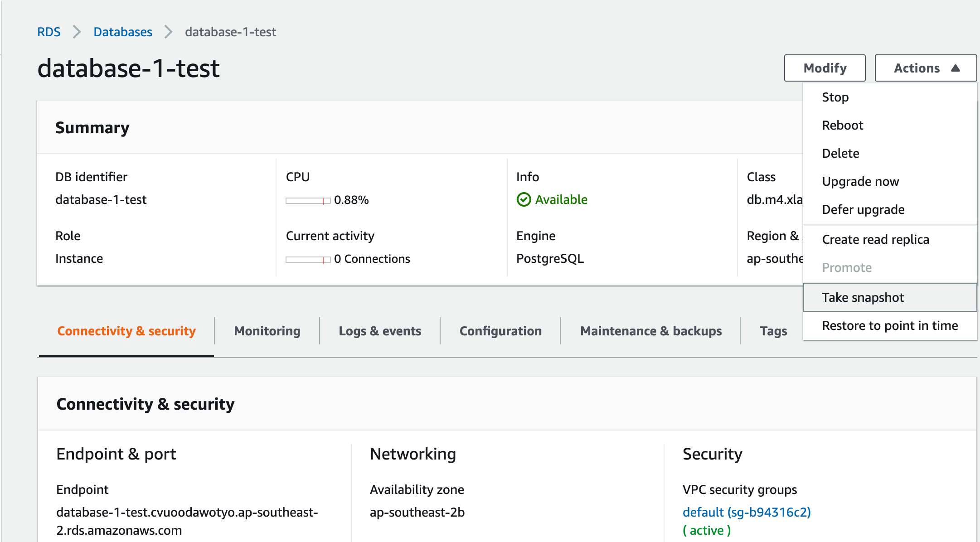Switch to Maintenance & backups tab
Viewport: 980px width, 542px height.
[x=651, y=331]
